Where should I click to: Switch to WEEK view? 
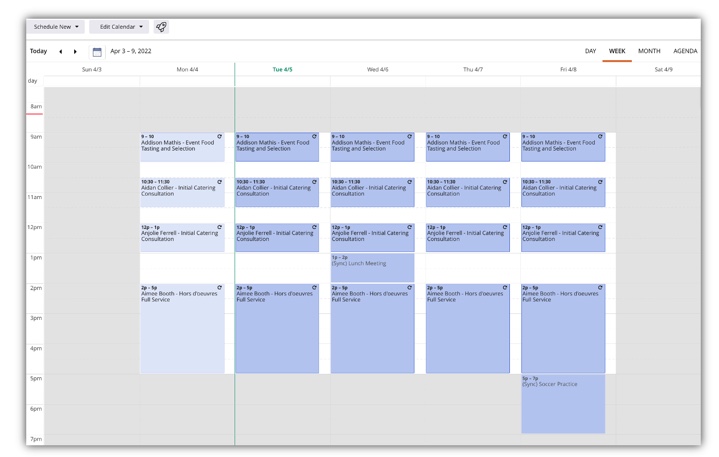[617, 51]
